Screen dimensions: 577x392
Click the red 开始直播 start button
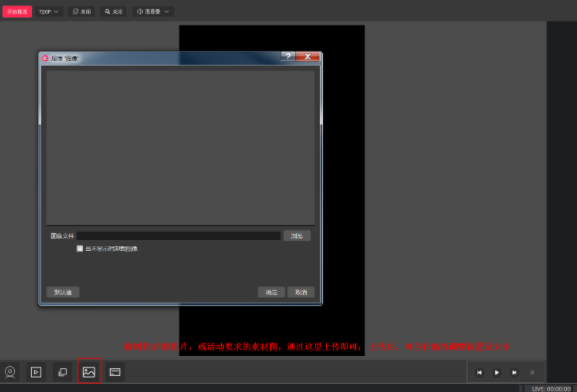pyautogui.click(x=17, y=12)
